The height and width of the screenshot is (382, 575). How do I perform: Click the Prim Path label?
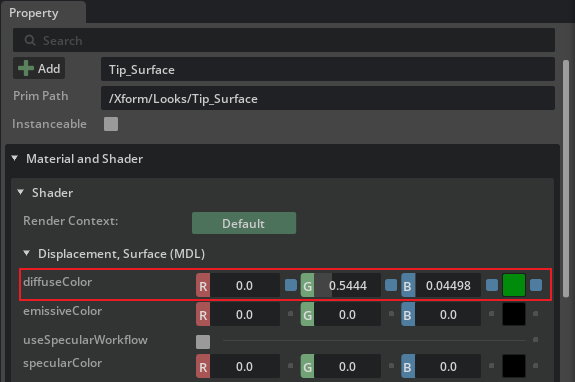click(41, 96)
